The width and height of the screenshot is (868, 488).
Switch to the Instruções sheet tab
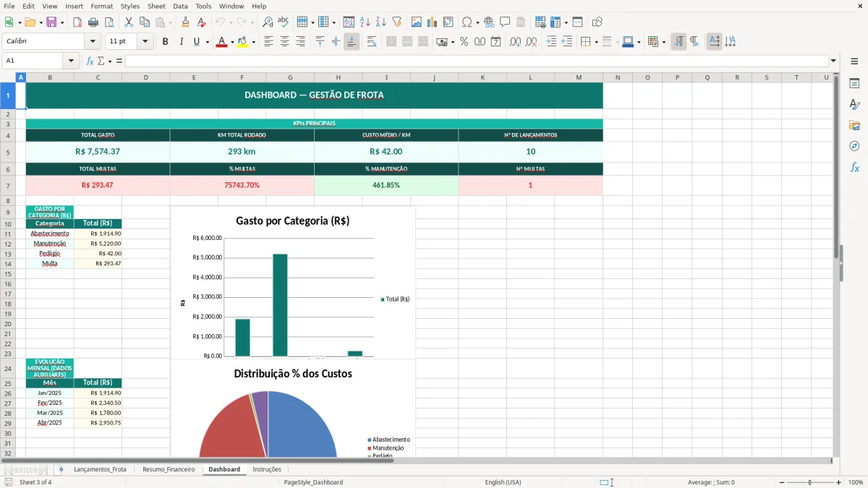point(267,469)
